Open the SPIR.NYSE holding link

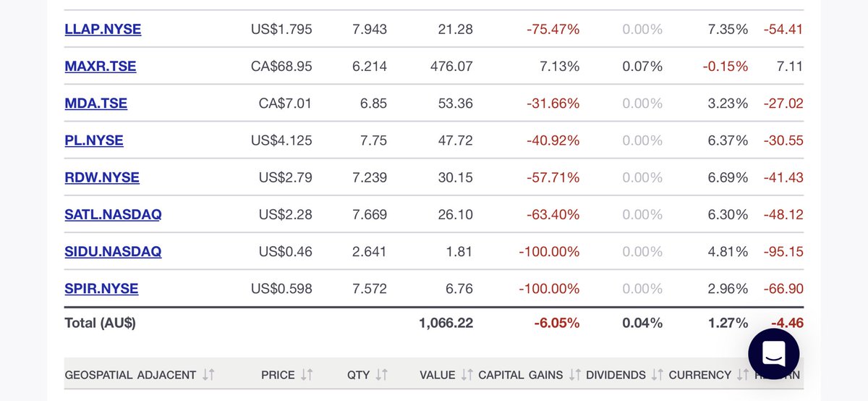[x=101, y=289]
